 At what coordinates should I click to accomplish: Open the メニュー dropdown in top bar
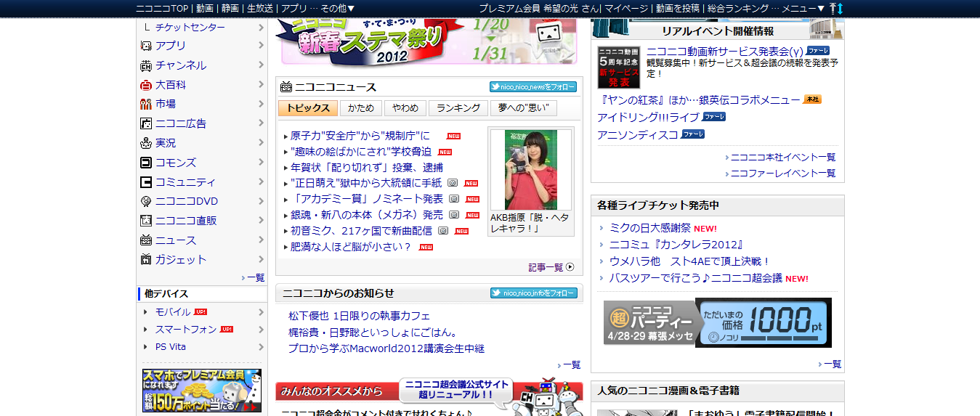(x=803, y=8)
